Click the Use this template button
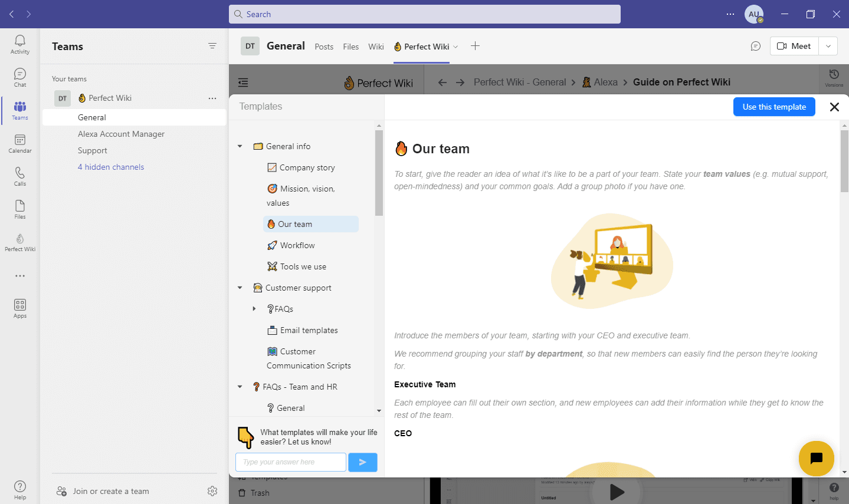The width and height of the screenshot is (849, 504). (x=774, y=107)
